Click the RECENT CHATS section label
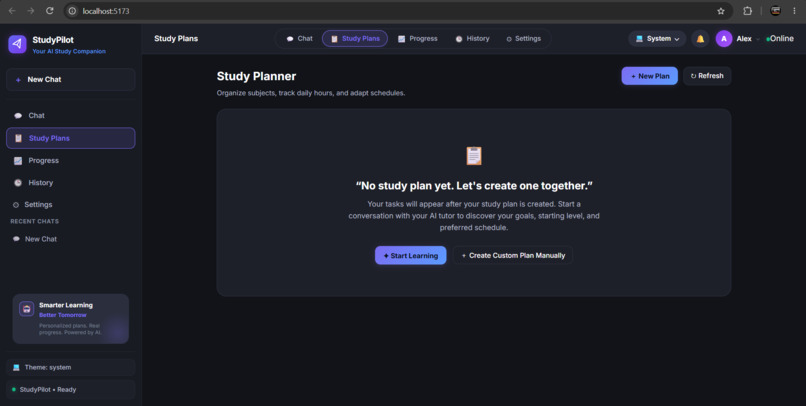This screenshot has height=406, width=806. tap(34, 222)
